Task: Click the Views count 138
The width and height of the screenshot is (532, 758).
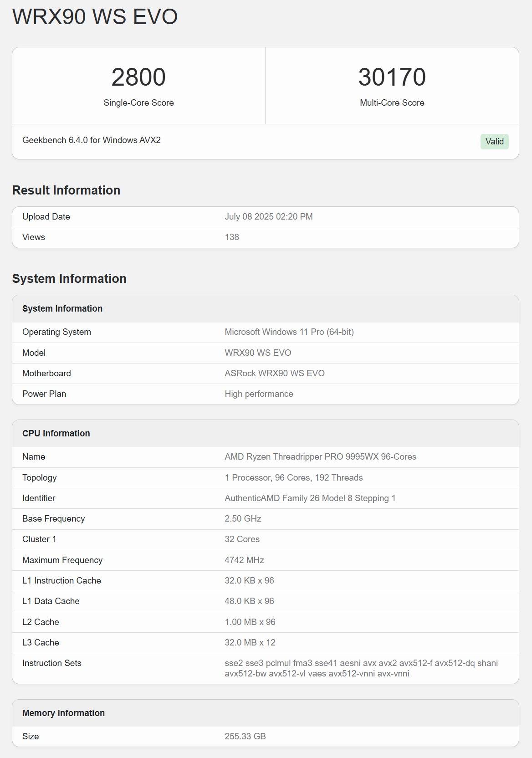Action: pos(232,237)
